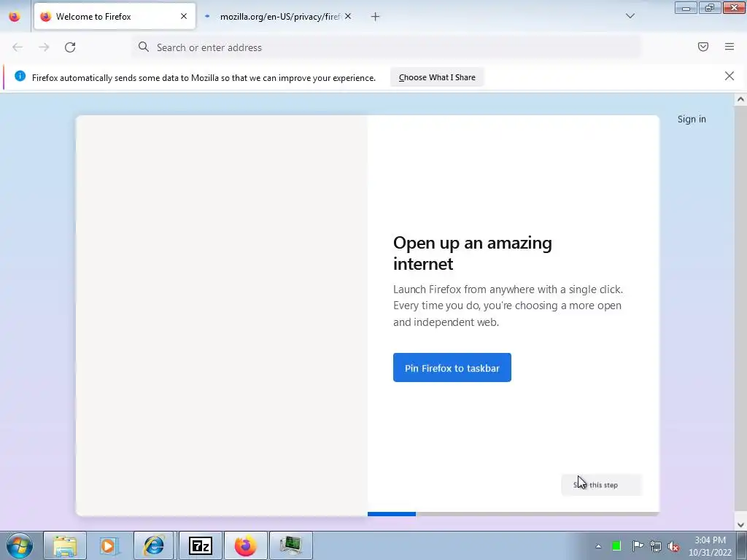Focus the Search or enter address field
747x560 pixels.
pos(386,47)
